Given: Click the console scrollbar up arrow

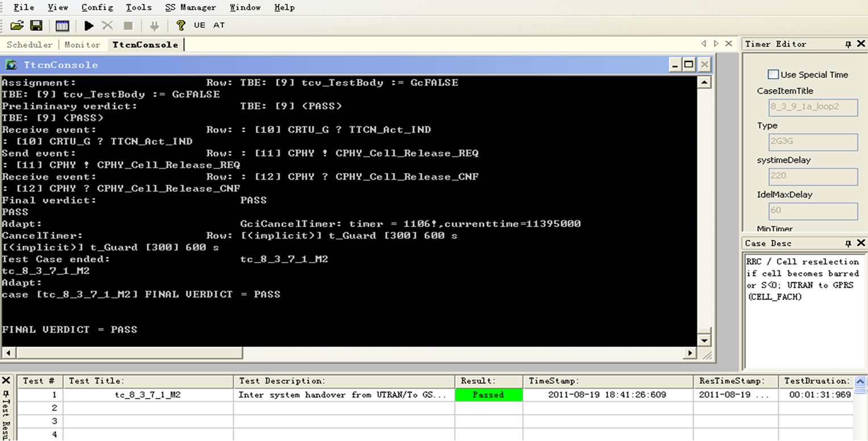Looking at the screenshot, I should [704, 83].
